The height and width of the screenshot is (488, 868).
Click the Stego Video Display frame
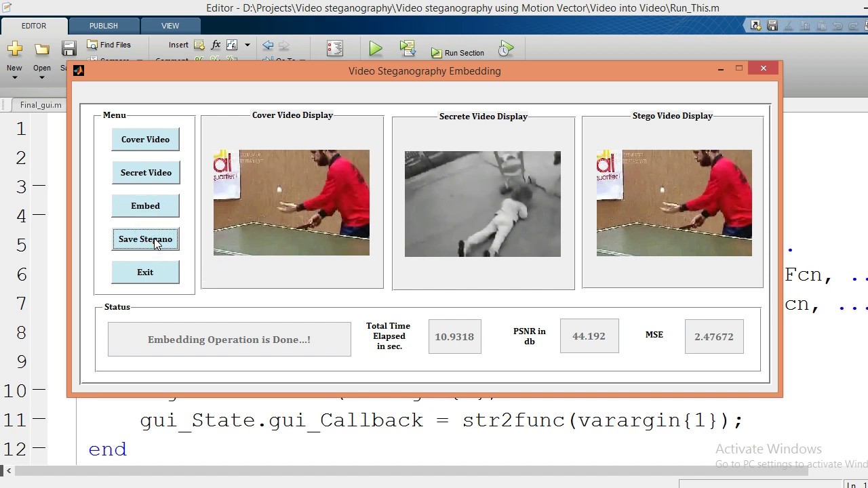pos(674,203)
